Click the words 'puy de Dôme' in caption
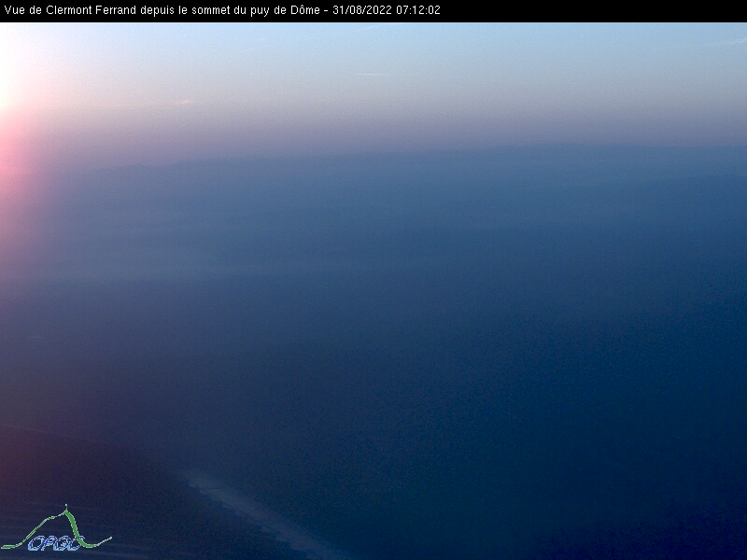 click(285, 10)
